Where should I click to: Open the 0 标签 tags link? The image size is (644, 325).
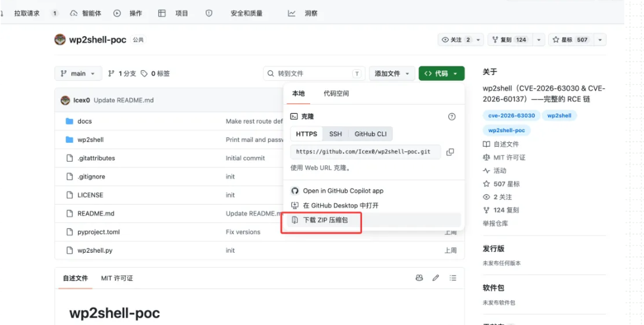(x=155, y=74)
